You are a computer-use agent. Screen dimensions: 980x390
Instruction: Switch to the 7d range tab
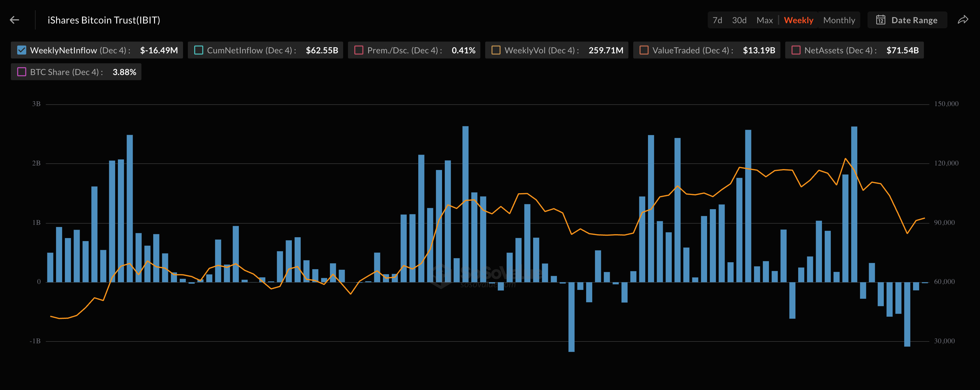click(717, 20)
